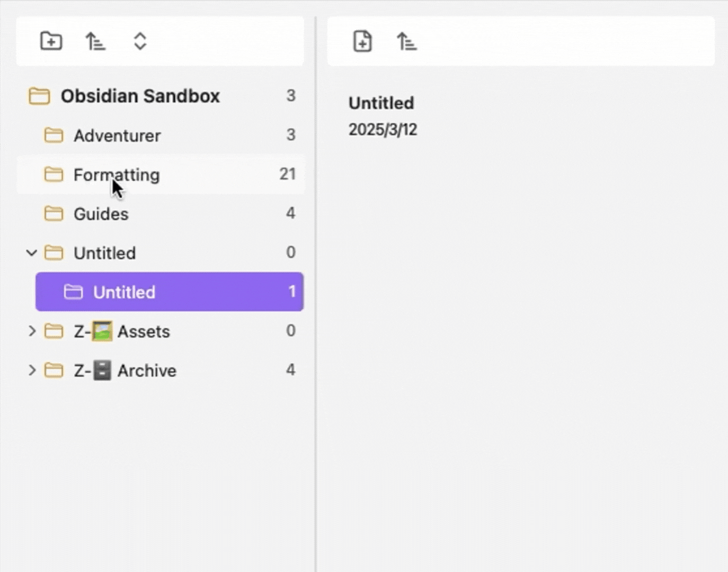
Task: Open the sort order icon in the folder panel
Action: coord(95,41)
